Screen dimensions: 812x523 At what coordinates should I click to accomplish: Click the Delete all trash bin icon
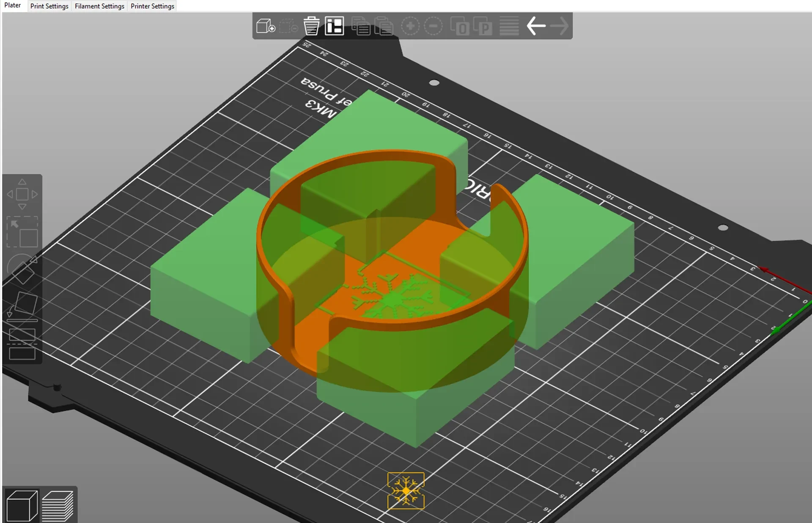312,26
